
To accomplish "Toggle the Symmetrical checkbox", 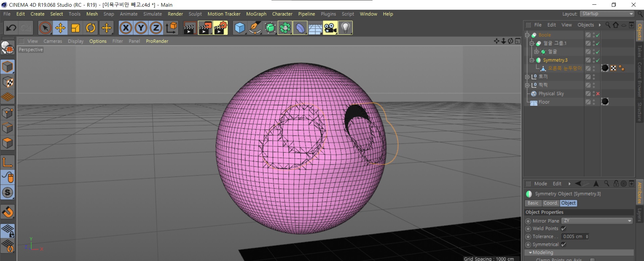I will [563, 245].
